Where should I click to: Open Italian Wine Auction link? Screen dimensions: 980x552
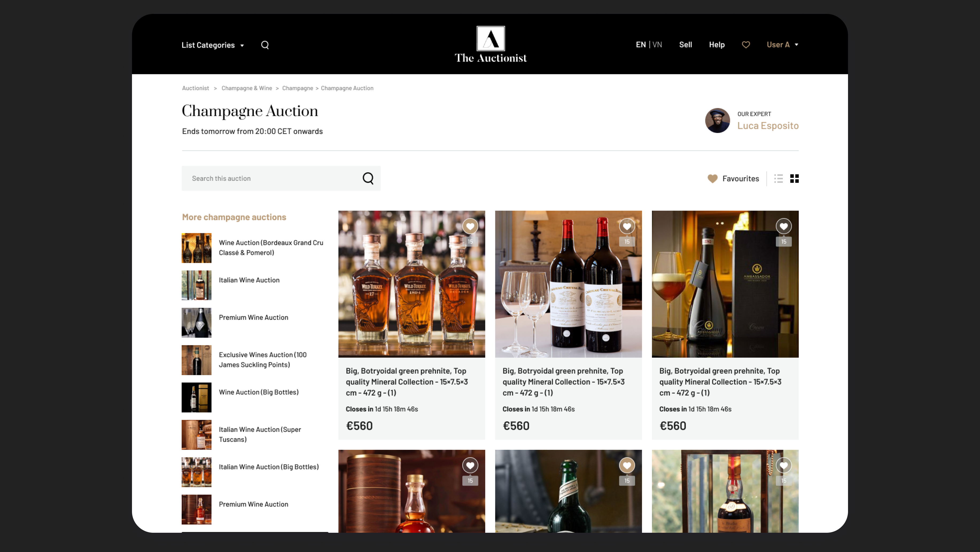coord(249,280)
